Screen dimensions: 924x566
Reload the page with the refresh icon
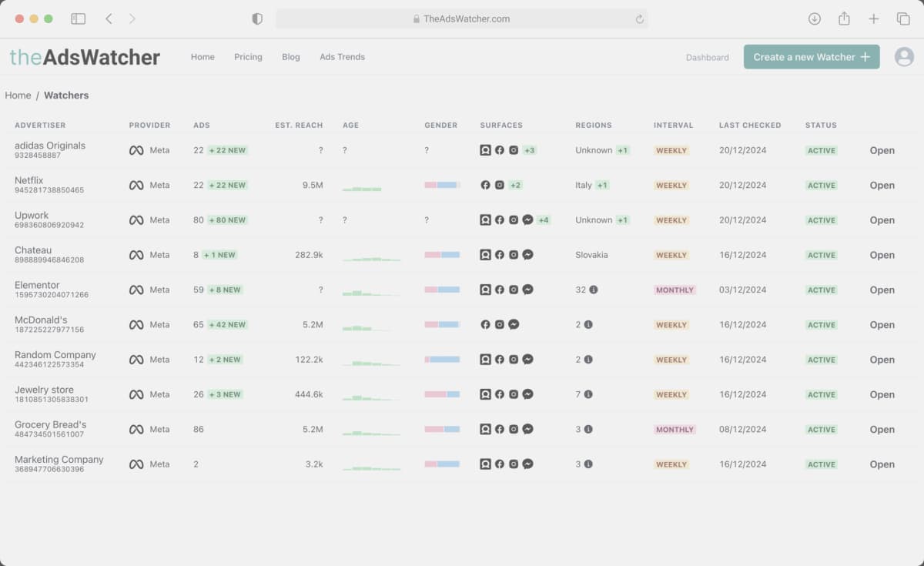pyautogui.click(x=639, y=19)
